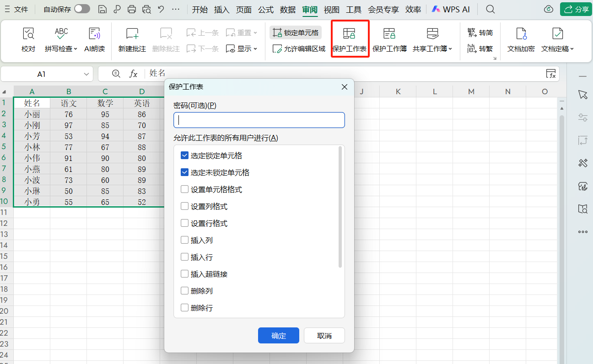The width and height of the screenshot is (593, 364).
Task: Open the 文件 menu
Action: pyautogui.click(x=22, y=9)
